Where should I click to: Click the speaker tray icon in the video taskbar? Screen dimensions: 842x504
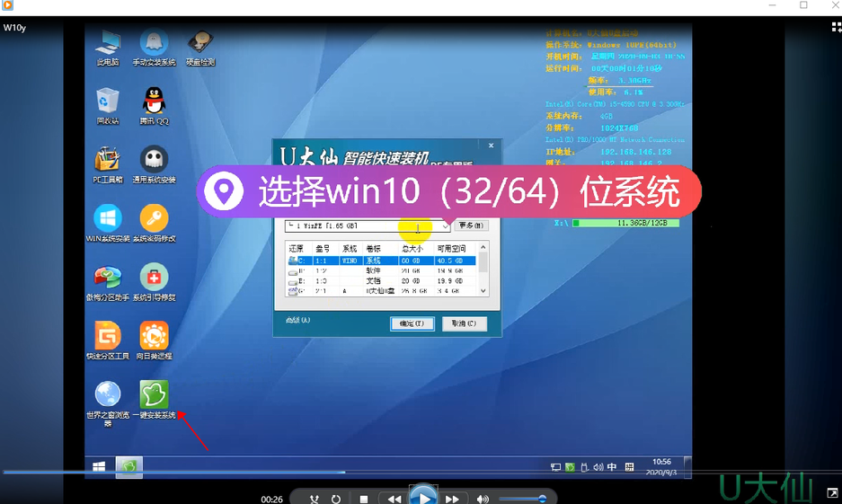[598, 467]
